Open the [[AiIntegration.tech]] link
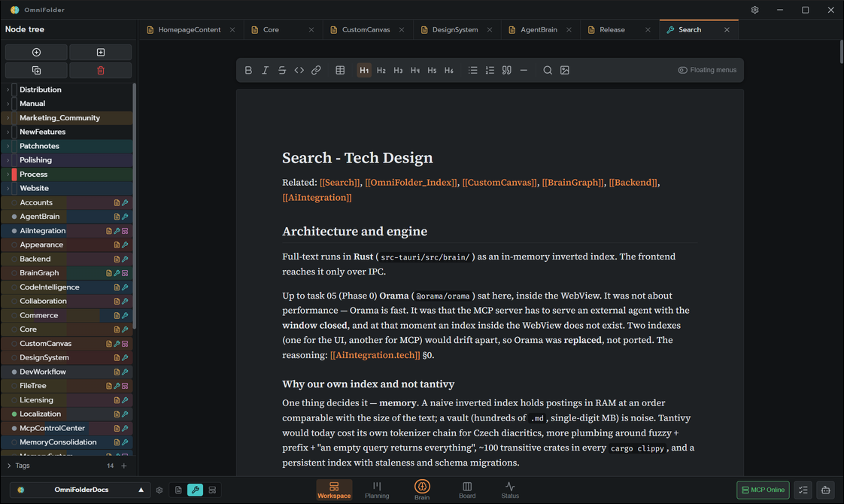 (375, 355)
